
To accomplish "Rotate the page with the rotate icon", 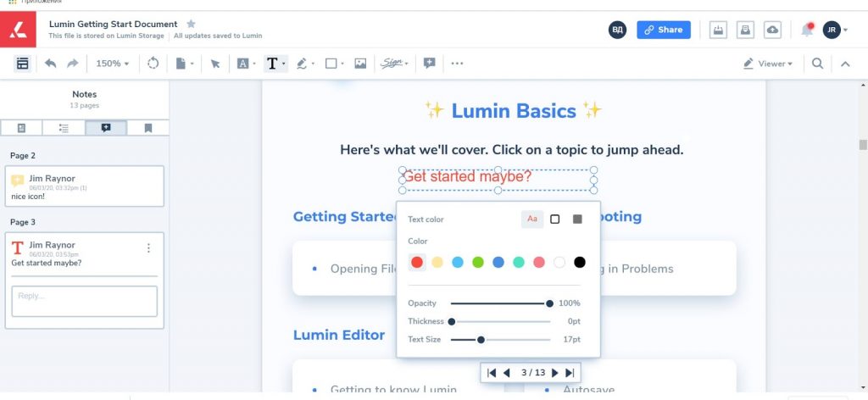I will (x=153, y=64).
